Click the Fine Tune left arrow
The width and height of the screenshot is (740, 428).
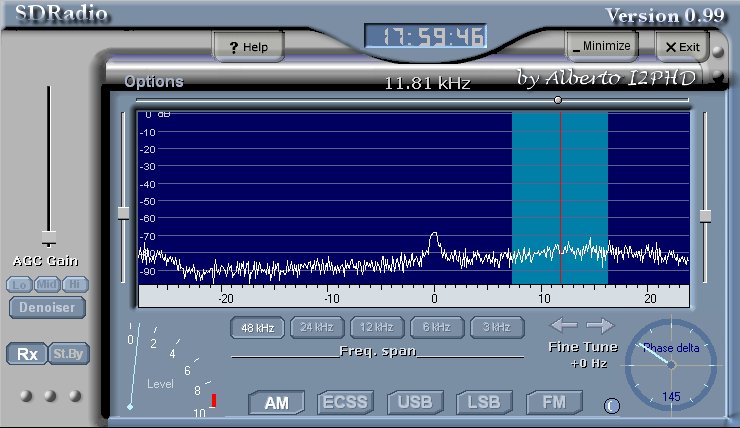point(564,325)
